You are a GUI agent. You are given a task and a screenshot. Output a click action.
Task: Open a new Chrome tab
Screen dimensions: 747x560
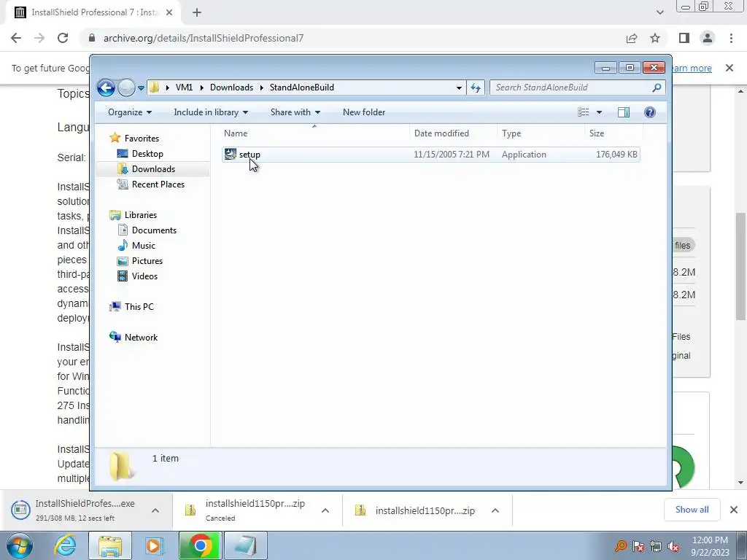tap(197, 13)
